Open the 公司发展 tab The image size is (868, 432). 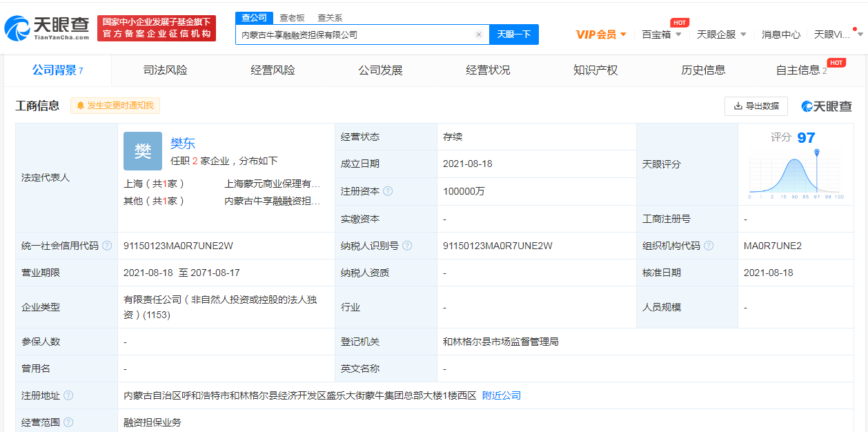click(x=380, y=70)
